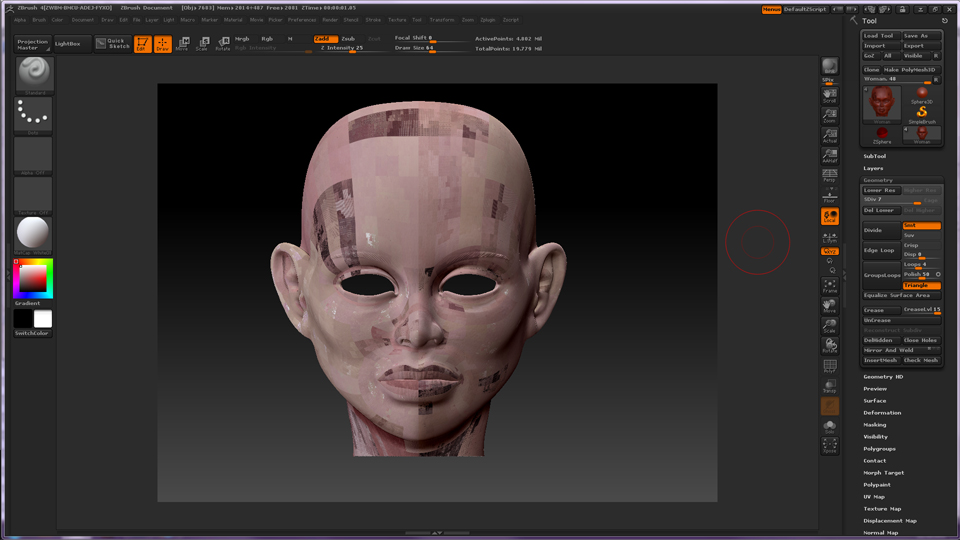
Task: Click the Actual size view icon
Action: coord(829,136)
